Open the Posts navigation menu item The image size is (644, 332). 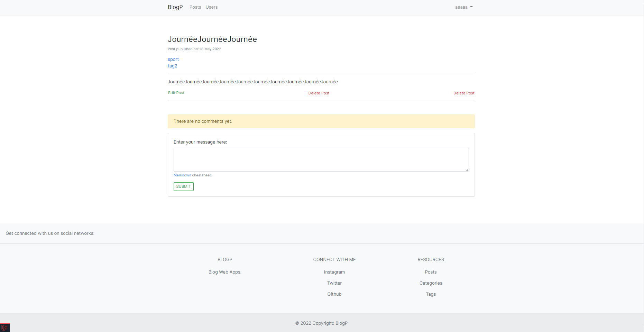click(195, 7)
